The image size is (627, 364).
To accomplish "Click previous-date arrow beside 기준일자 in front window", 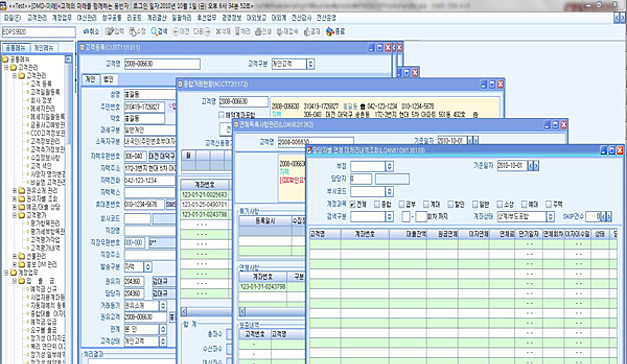I will [x=531, y=166].
